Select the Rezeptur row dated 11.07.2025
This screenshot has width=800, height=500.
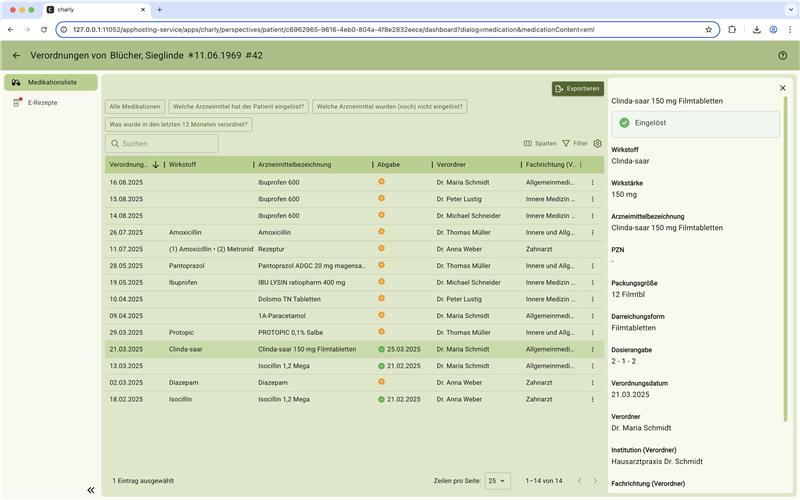354,249
